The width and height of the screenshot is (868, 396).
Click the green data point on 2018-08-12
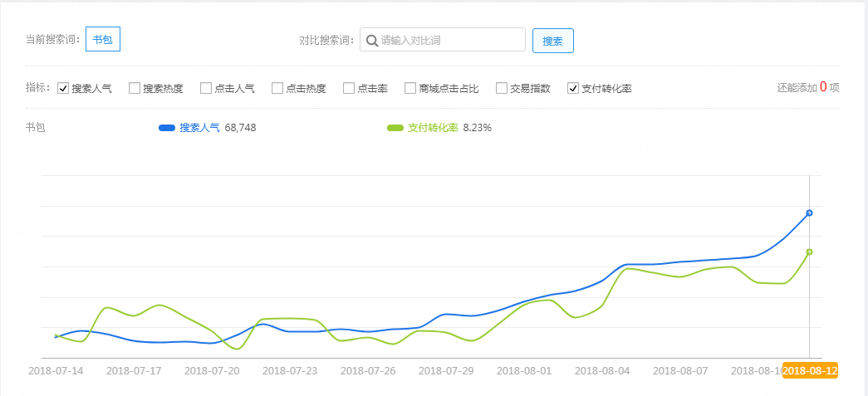(809, 252)
